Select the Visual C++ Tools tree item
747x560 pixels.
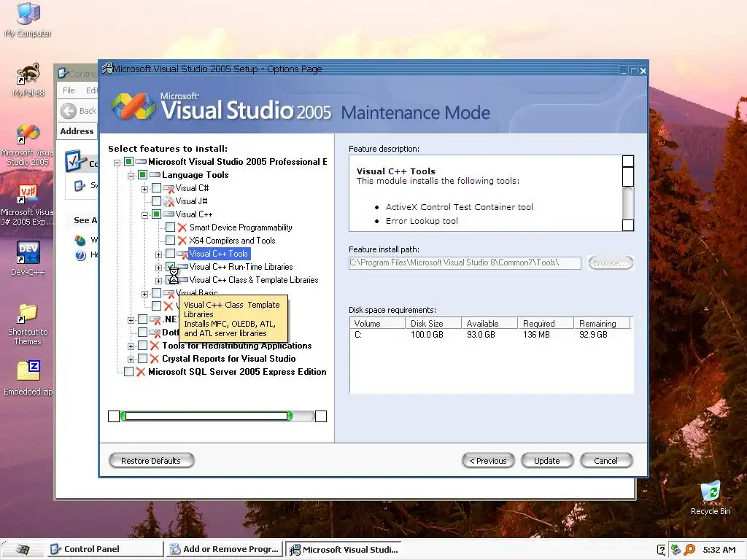click(x=219, y=254)
